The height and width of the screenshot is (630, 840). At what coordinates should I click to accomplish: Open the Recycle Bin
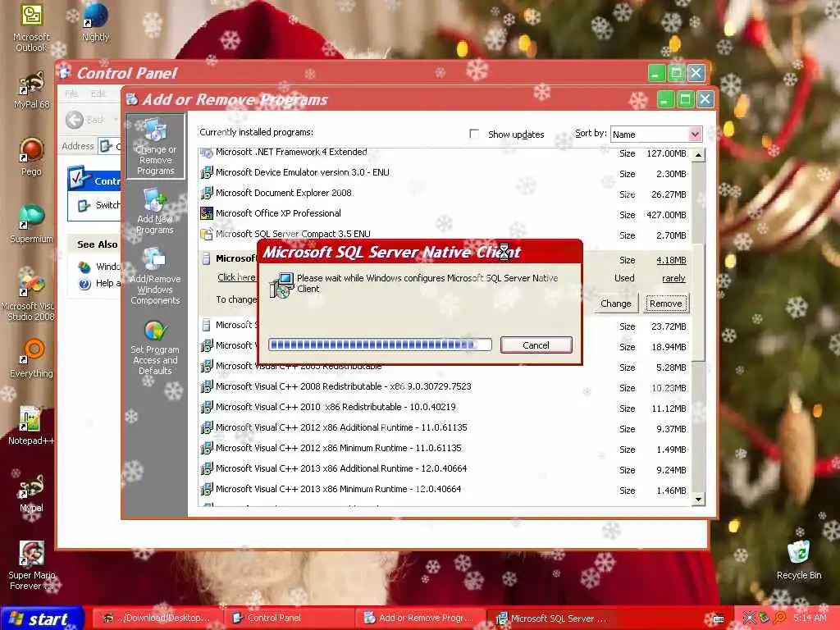pos(799,559)
